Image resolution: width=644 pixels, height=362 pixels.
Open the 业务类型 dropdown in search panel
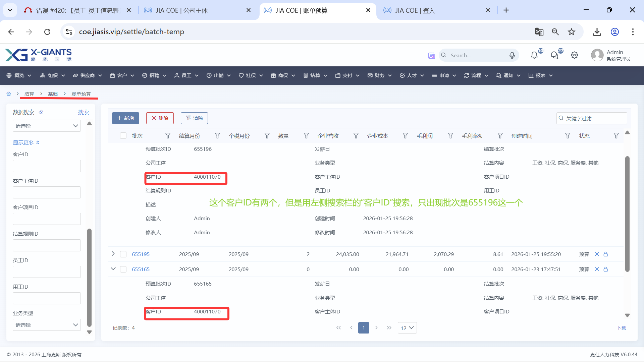(x=47, y=325)
